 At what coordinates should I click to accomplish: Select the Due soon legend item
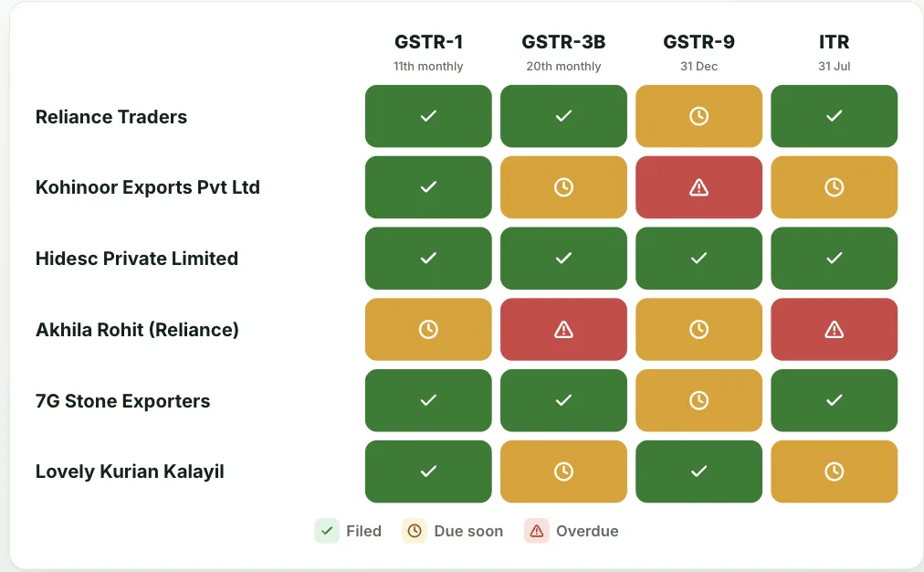click(x=453, y=531)
